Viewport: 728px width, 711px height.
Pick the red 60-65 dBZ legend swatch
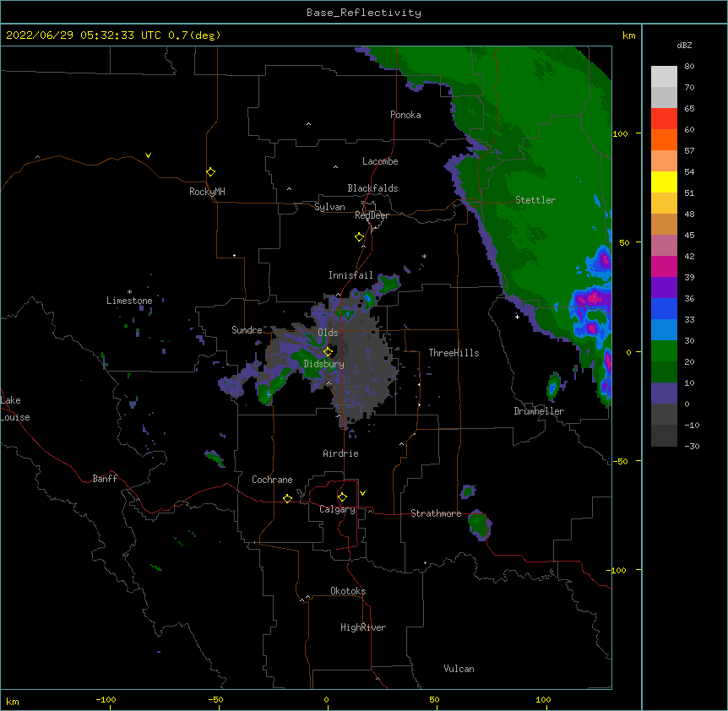664,118
